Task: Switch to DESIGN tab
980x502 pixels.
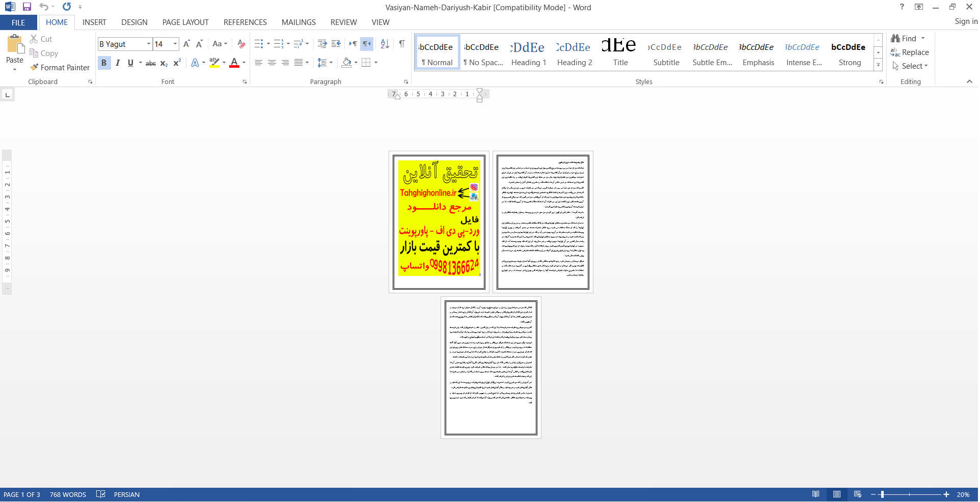Action: (134, 22)
